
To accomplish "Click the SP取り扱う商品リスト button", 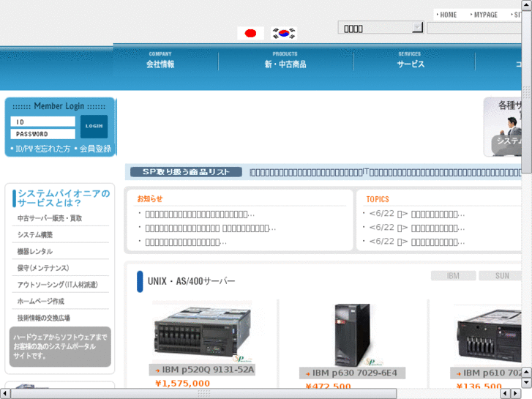I will tap(186, 172).
